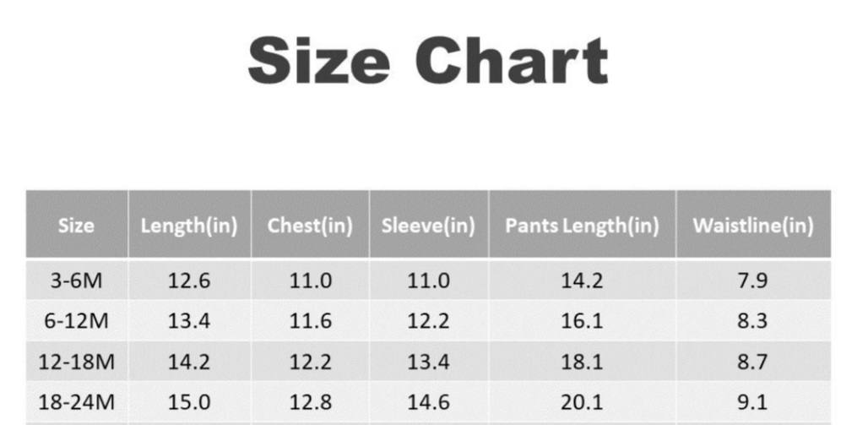This screenshot has width=868, height=425.
Task: Click the 14.6 sleeve value cell
Action: 428,401
